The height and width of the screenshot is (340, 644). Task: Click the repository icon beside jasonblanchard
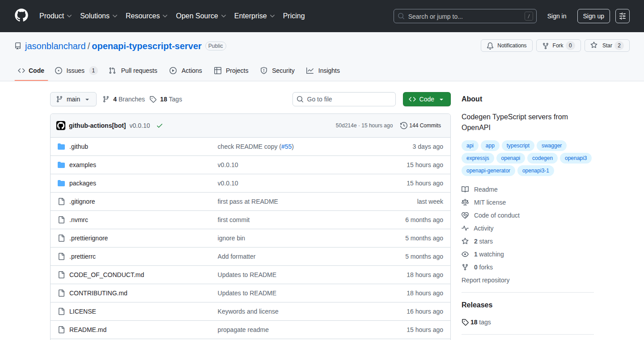pyautogui.click(x=18, y=46)
